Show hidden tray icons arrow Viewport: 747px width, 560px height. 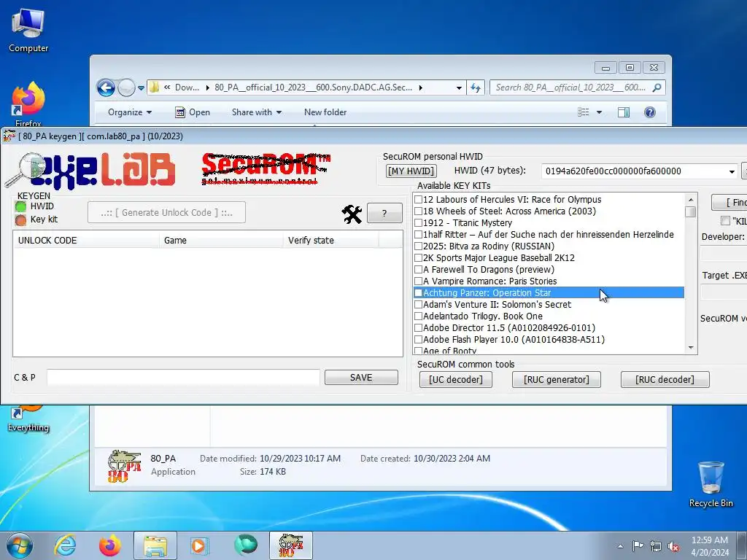(x=620, y=545)
